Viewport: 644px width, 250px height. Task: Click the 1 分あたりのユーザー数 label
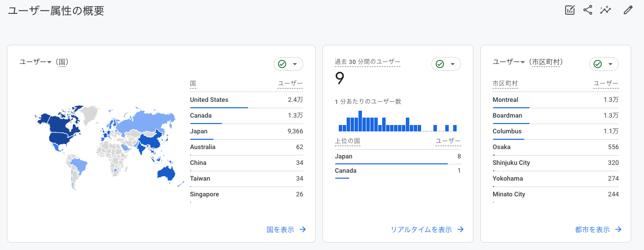pos(368,102)
